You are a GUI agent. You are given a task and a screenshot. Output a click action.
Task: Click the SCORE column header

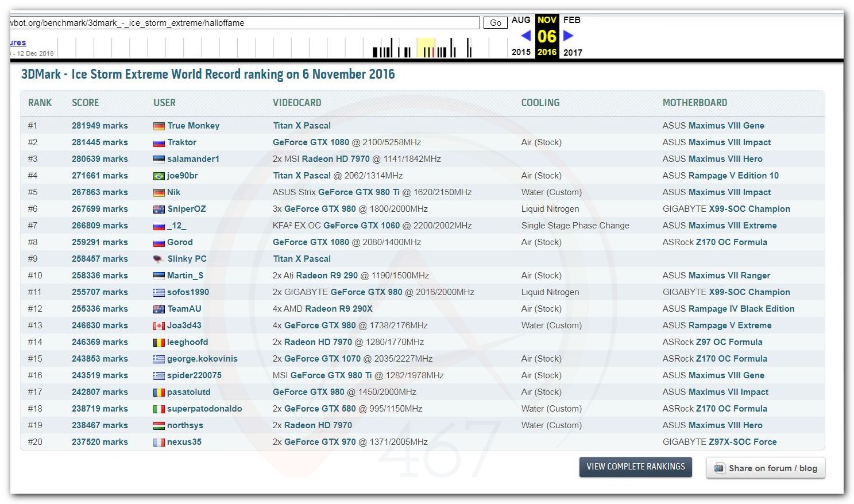[86, 103]
